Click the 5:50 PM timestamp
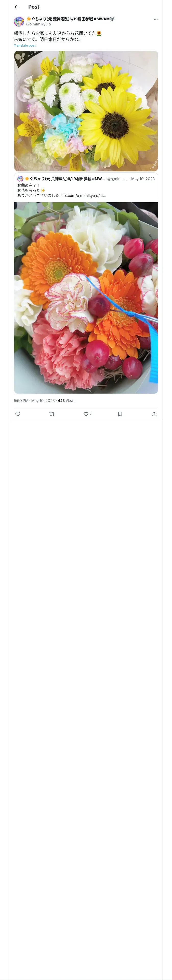The width and height of the screenshot is (172, 980). (x=21, y=401)
